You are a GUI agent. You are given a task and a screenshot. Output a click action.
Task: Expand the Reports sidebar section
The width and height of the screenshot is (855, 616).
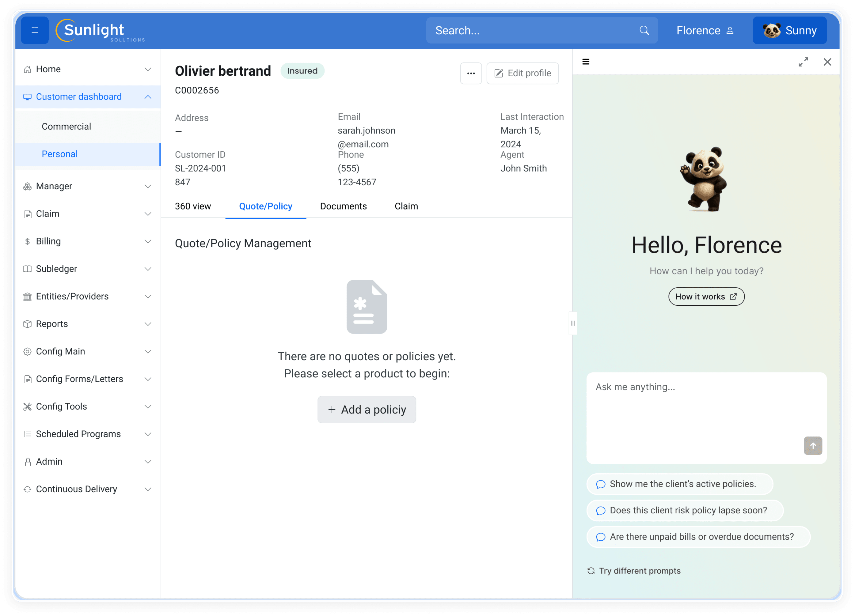(x=148, y=324)
